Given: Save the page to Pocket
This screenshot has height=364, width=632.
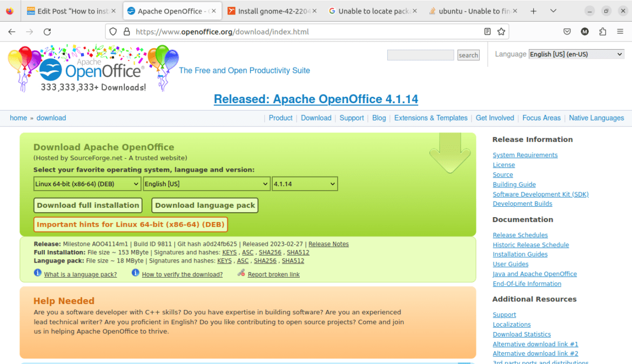Looking at the screenshot, I should (x=567, y=31).
